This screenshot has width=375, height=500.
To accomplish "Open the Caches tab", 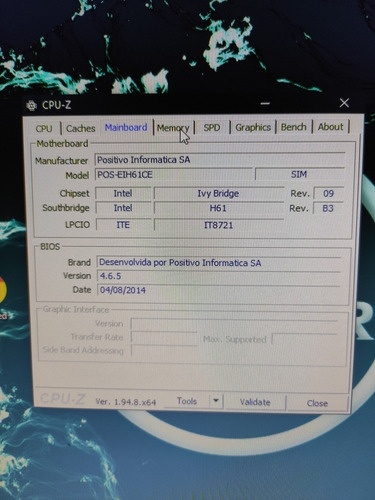I will [81, 128].
